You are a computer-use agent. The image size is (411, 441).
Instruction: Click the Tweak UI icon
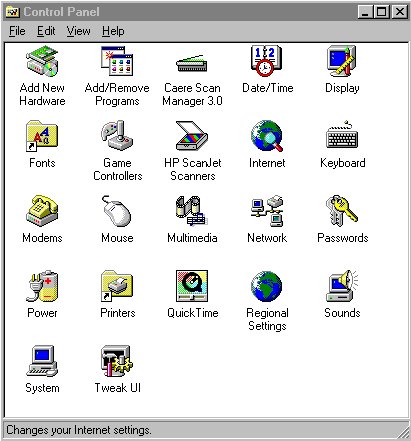[117, 361]
